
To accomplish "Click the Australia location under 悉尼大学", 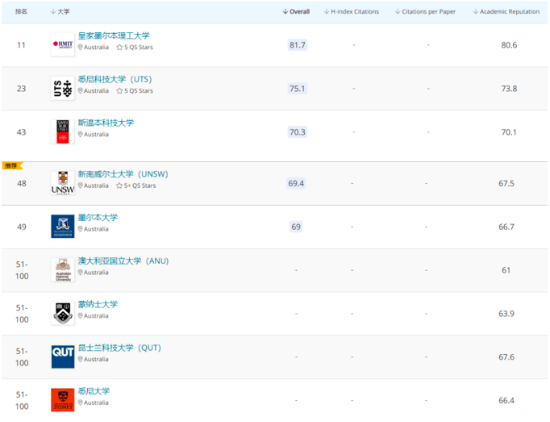I will click(93, 403).
